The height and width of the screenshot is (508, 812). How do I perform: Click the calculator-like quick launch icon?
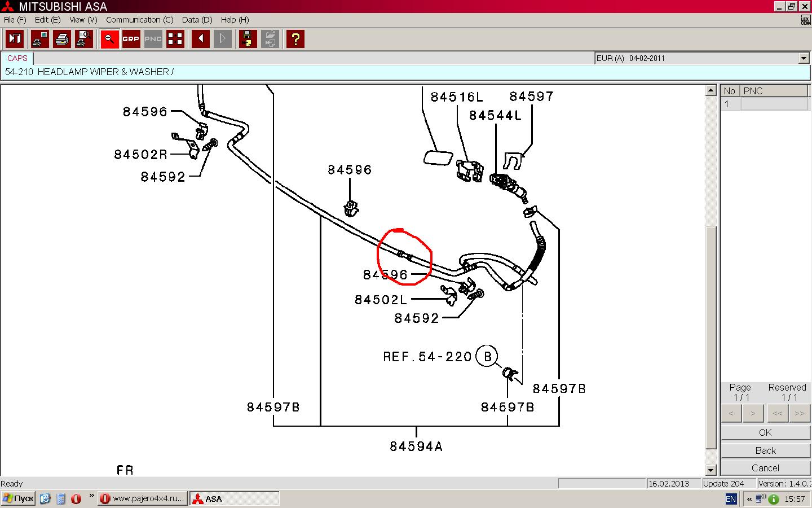[61, 498]
